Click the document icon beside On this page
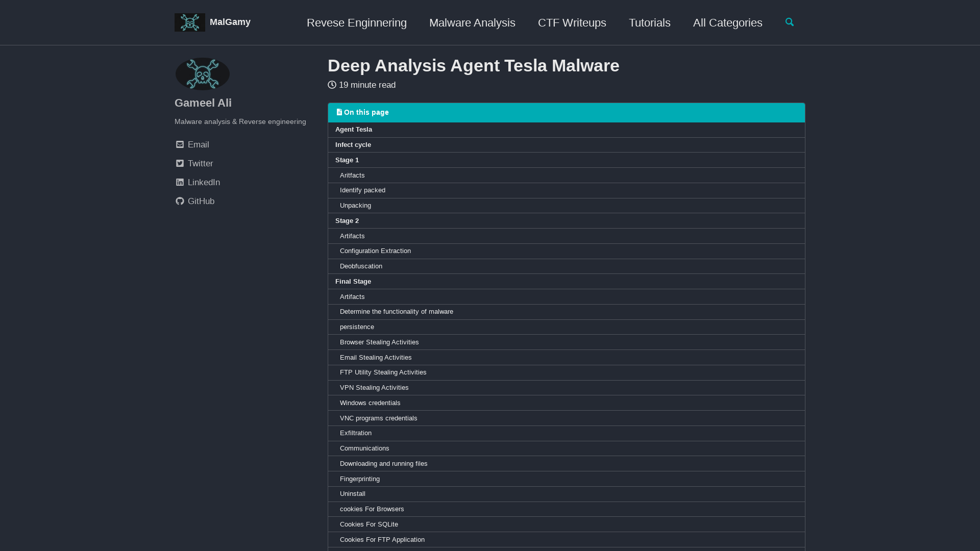 tap(339, 112)
